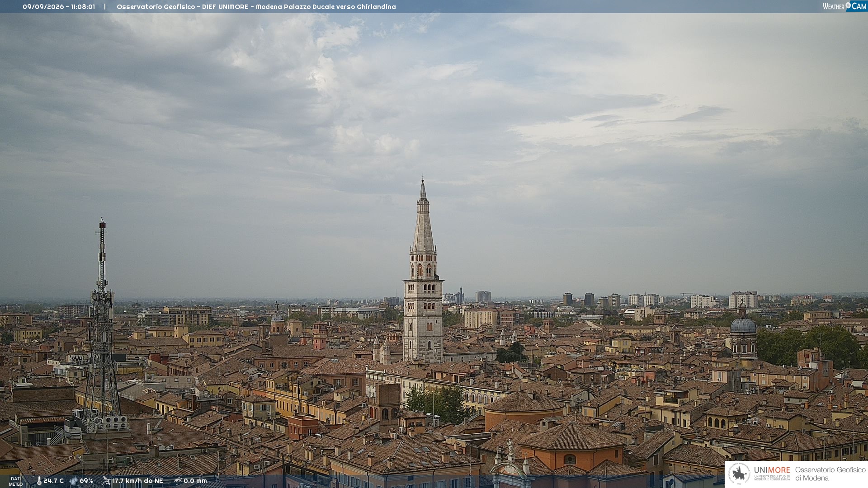Click the blue church dome on the right
This screenshot has width=868, height=488.
743,324
